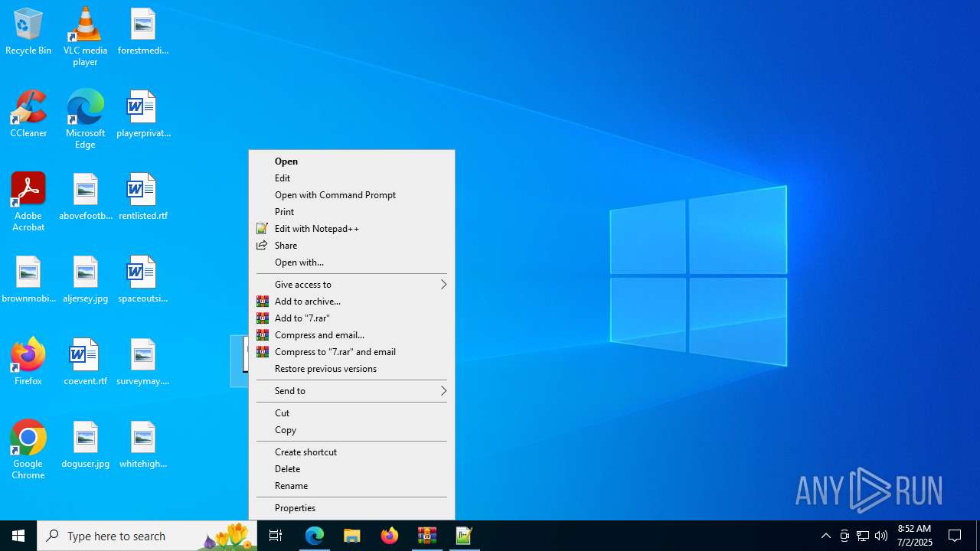
Task: Open the Recycle Bin desktop icon
Action: [28, 32]
